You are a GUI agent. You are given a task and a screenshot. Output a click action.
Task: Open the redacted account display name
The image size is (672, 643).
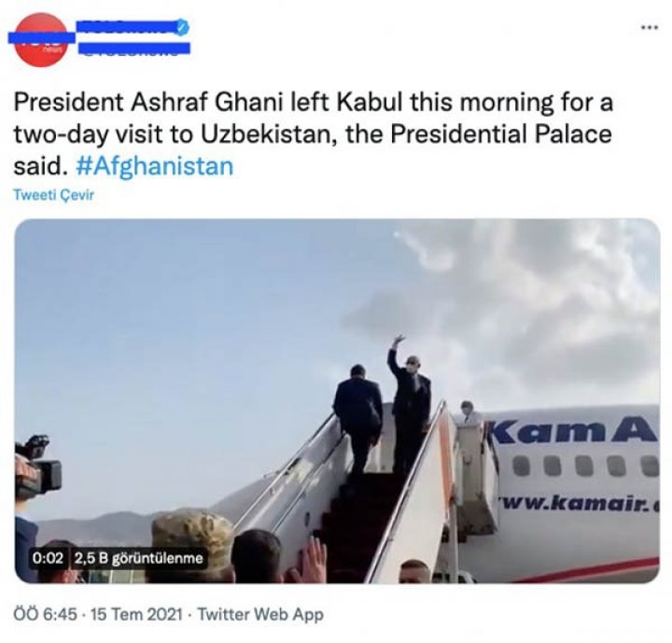tap(128, 26)
